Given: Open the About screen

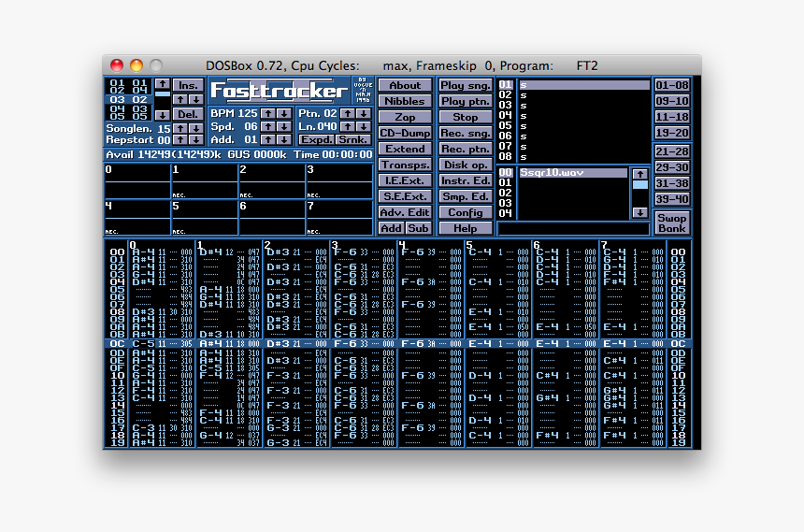Looking at the screenshot, I should pyautogui.click(x=405, y=85).
